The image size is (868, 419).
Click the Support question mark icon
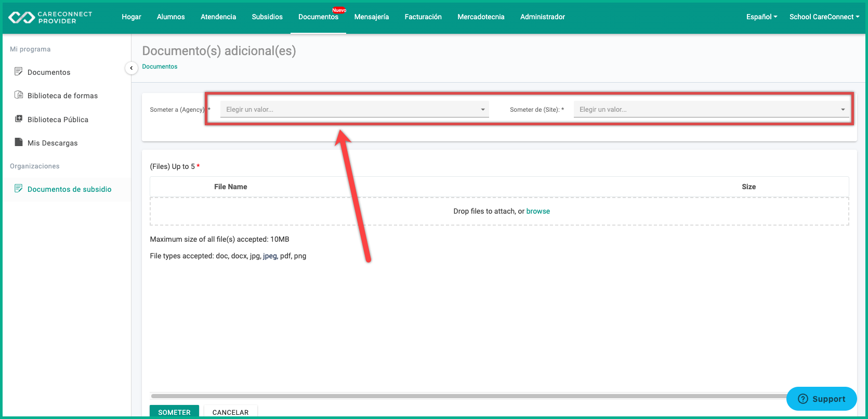coord(803,399)
